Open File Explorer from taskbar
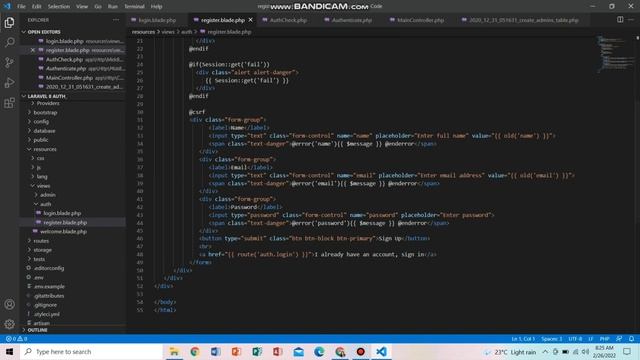640x360 pixels. click(174, 351)
